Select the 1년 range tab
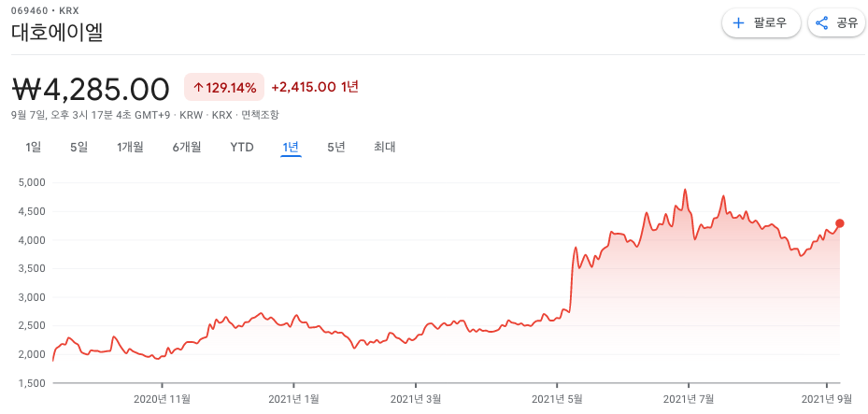The height and width of the screenshot is (414, 868). click(291, 148)
